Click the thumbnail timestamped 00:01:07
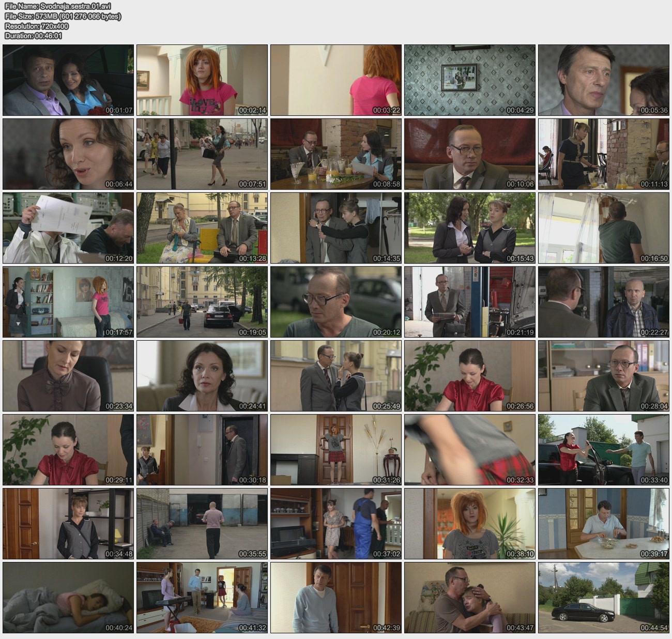This screenshot has width=672, height=639. 68,80
